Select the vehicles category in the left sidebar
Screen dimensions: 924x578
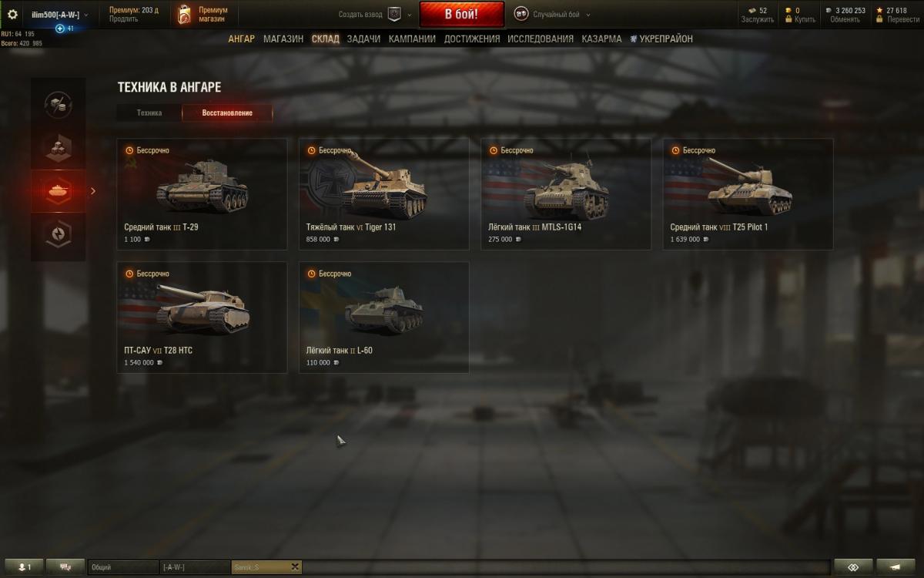pos(59,190)
